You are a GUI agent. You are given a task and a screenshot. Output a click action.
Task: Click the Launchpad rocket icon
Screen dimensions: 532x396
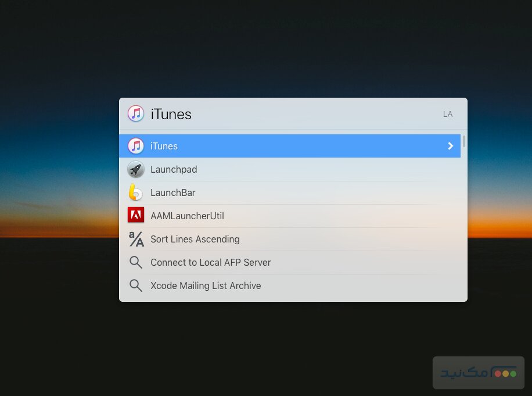click(136, 169)
